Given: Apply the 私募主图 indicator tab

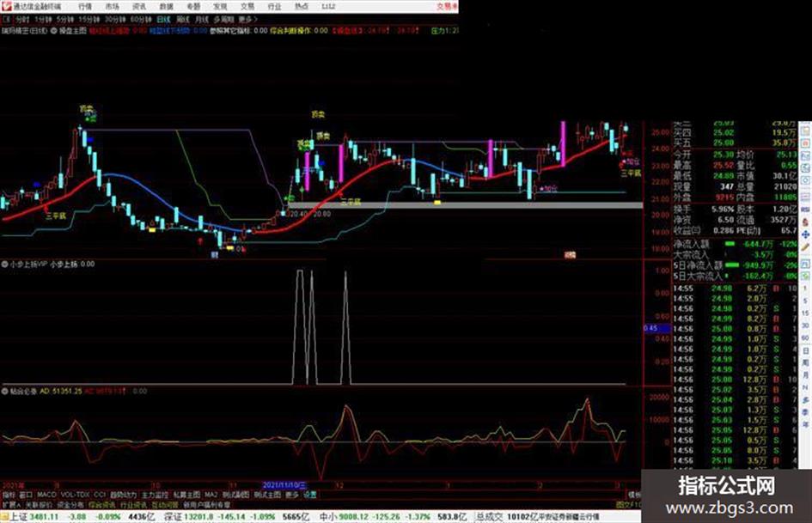Looking at the screenshot, I should 187,495.
